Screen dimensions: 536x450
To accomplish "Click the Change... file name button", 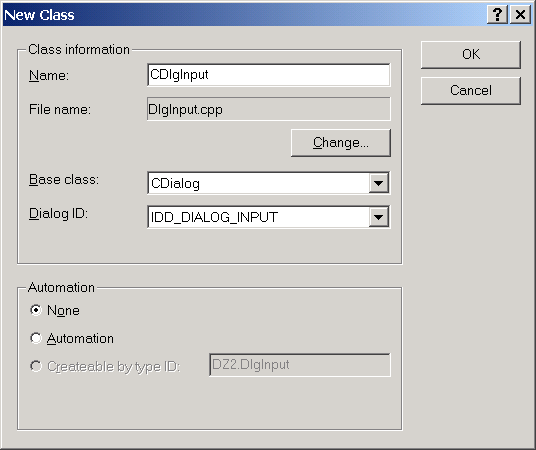I will click(340, 143).
